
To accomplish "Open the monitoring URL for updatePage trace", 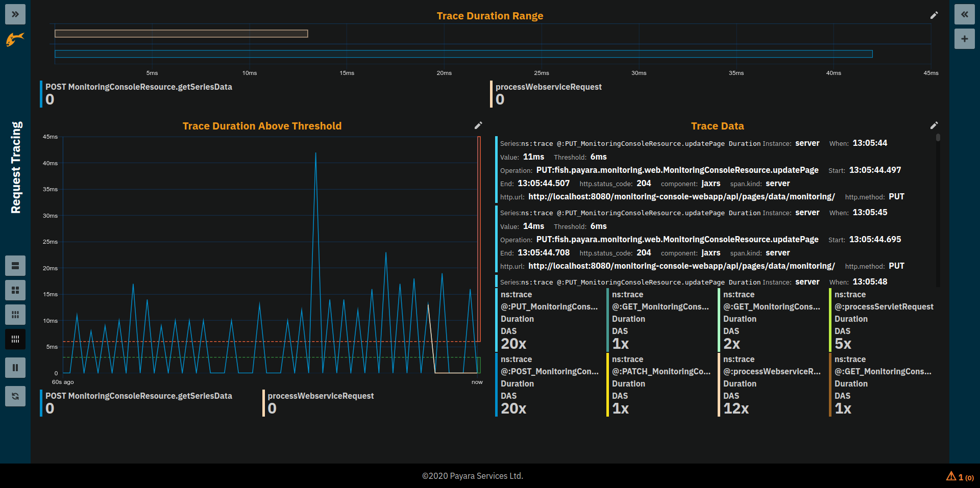I will pos(681,196).
